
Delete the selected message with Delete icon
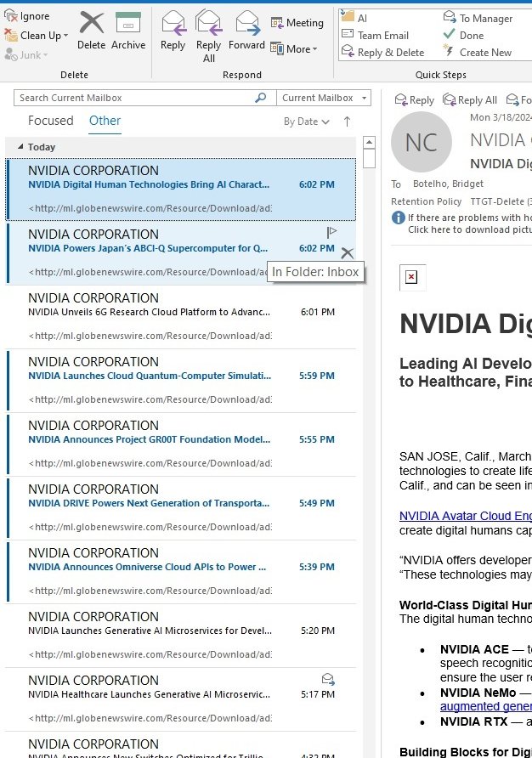pos(92,31)
